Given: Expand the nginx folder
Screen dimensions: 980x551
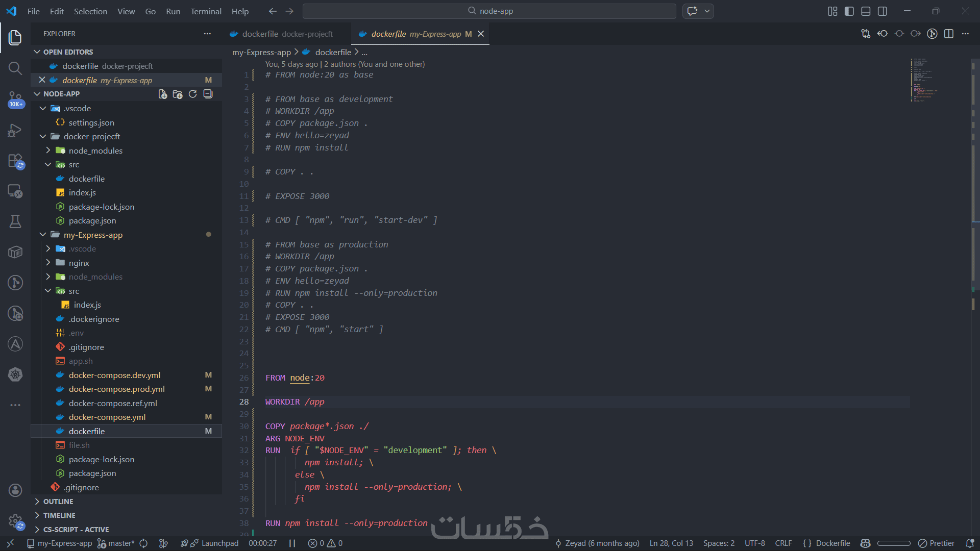Looking at the screenshot, I should click(79, 263).
